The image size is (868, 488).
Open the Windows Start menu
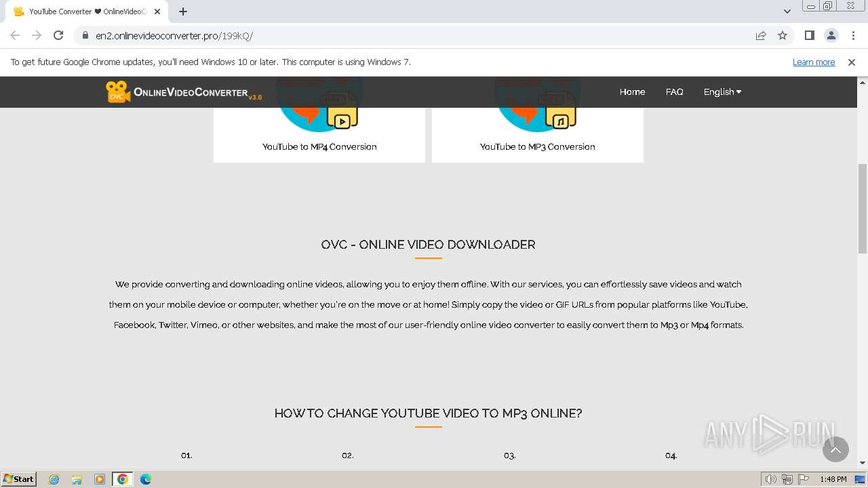tap(19, 479)
